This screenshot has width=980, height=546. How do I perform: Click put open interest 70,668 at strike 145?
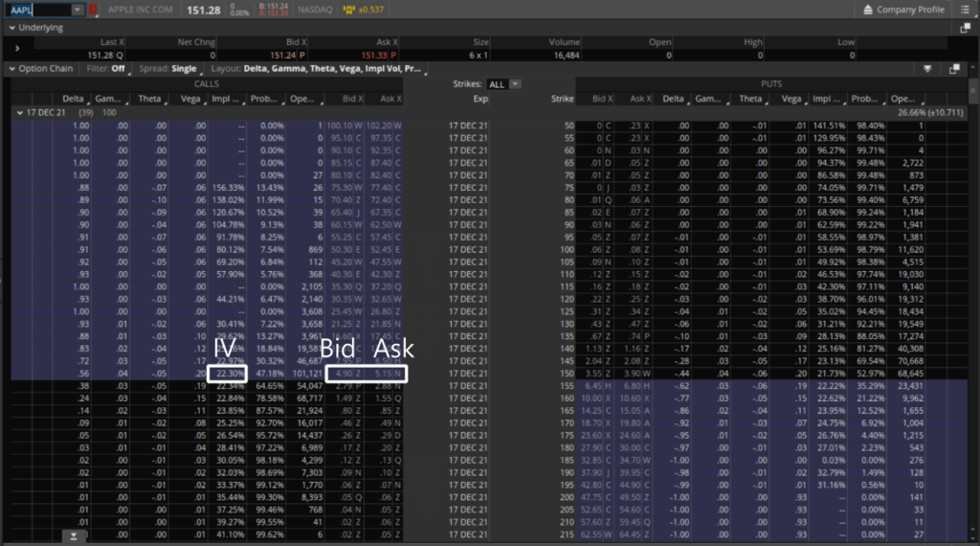point(910,361)
